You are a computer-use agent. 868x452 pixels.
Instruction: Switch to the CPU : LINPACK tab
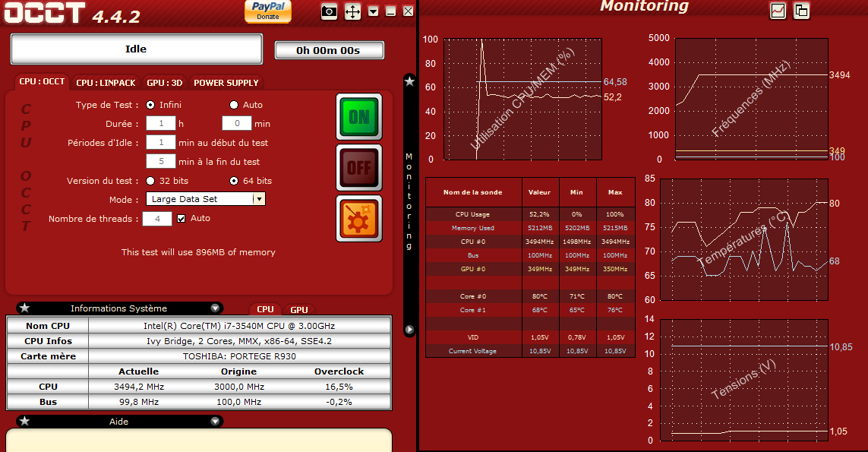[x=106, y=83]
